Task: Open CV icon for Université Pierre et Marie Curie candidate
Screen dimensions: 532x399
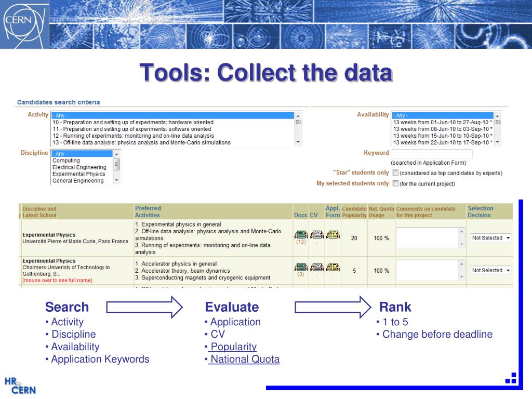Action: (x=317, y=234)
